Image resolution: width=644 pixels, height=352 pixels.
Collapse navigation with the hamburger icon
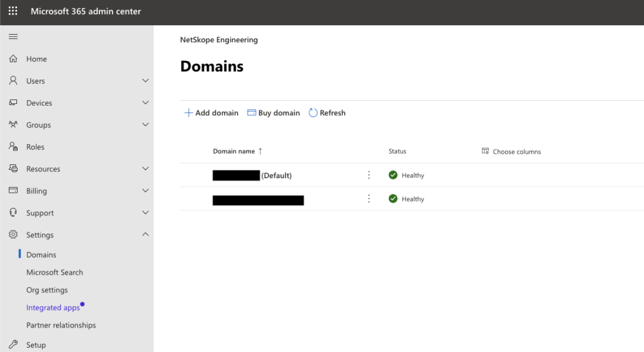(13, 37)
